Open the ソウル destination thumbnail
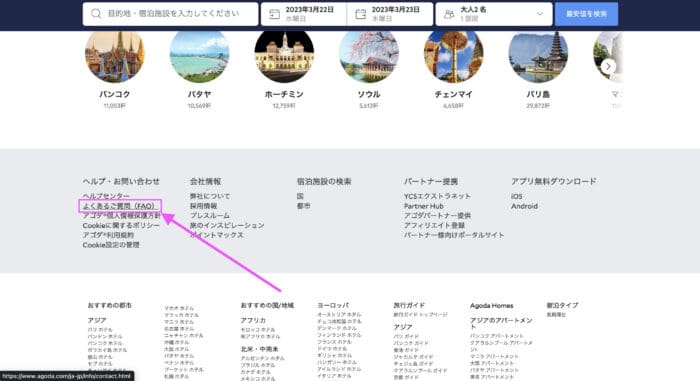 coord(369,56)
